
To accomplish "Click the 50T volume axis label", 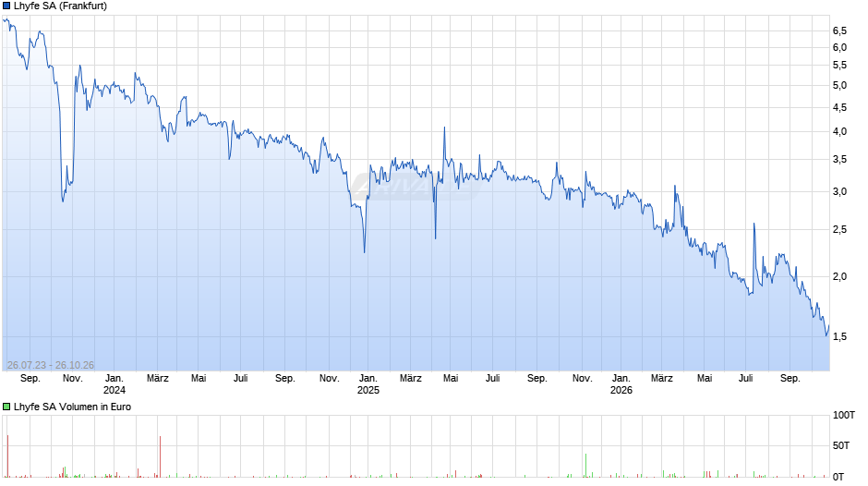I will [x=841, y=445].
